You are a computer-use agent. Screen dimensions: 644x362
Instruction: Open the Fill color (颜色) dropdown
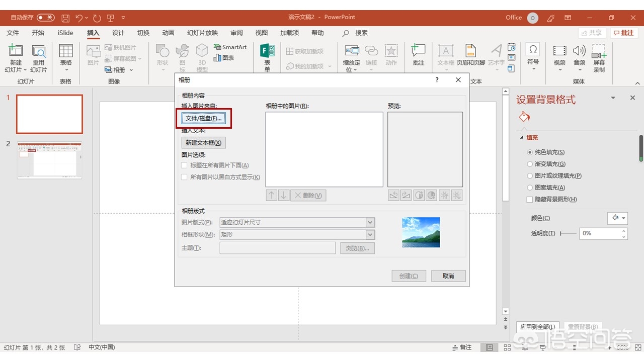click(x=618, y=218)
